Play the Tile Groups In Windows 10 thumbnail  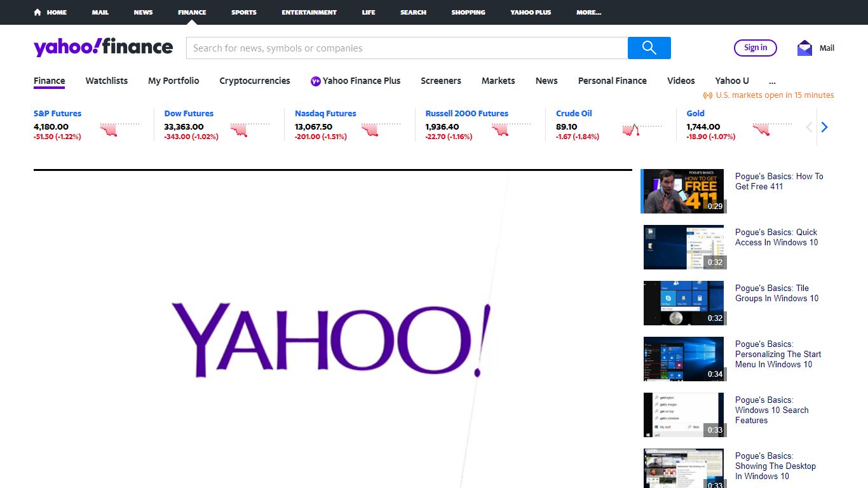(x=684, y=303)
